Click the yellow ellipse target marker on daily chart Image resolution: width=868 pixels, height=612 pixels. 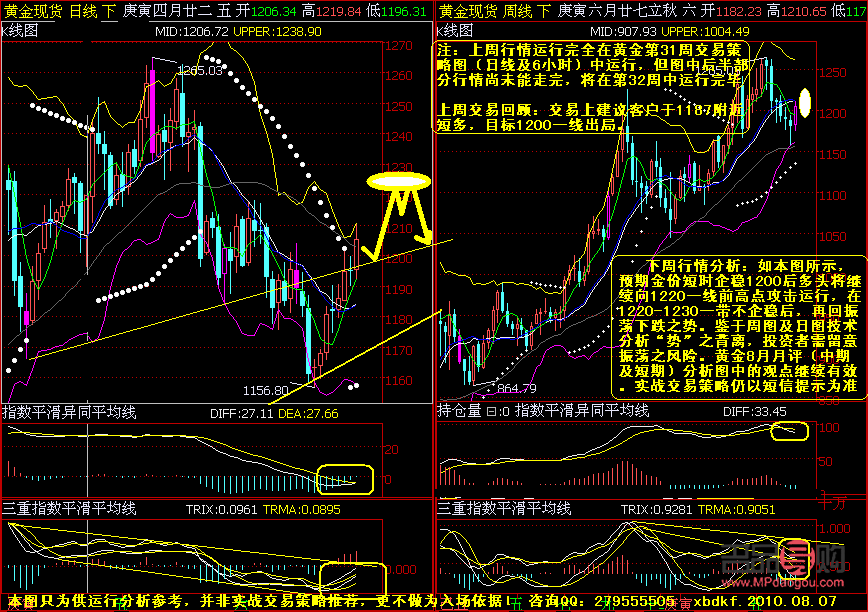[399, 181]
